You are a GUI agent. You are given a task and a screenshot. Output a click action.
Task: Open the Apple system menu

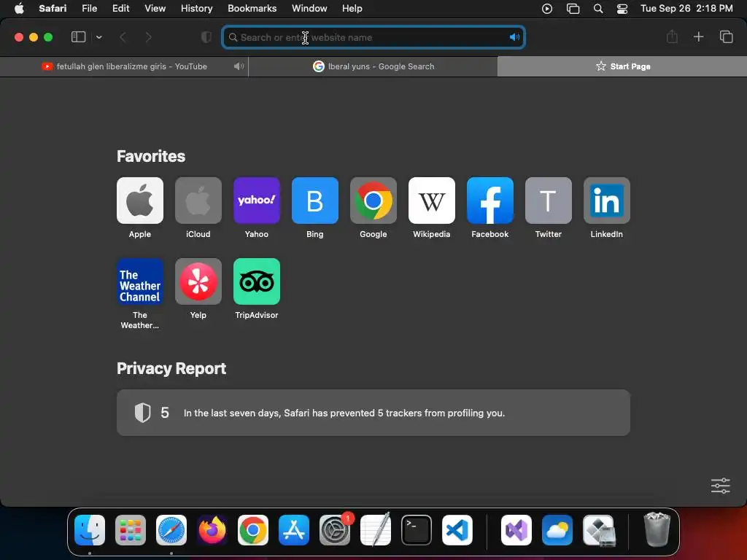point(19,9)
